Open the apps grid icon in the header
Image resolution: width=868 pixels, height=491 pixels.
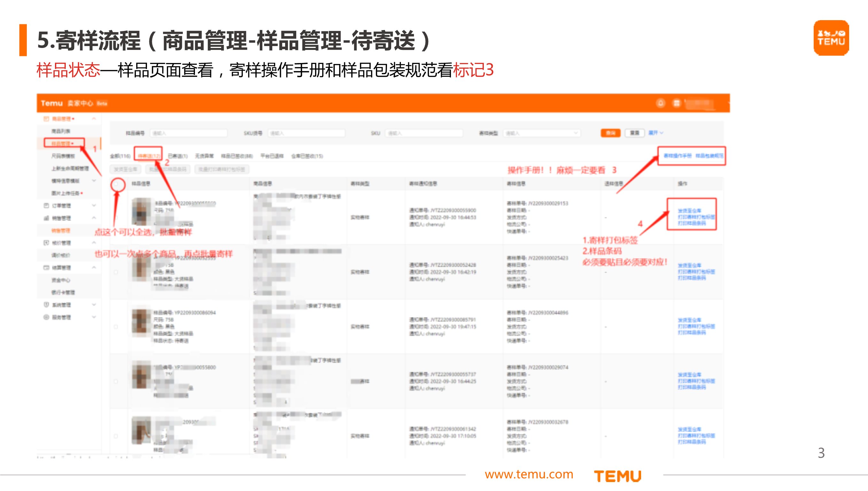click(x=676, y=103)
